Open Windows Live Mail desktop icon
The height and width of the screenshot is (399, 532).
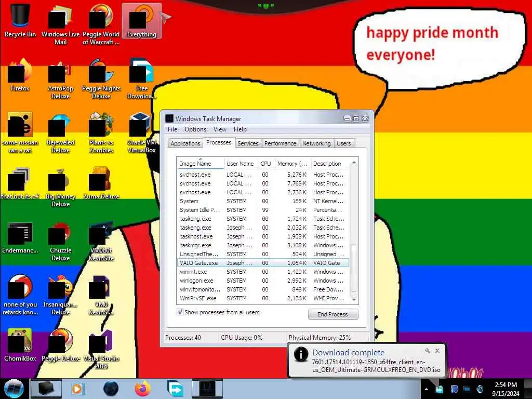[x=60, y=24]
